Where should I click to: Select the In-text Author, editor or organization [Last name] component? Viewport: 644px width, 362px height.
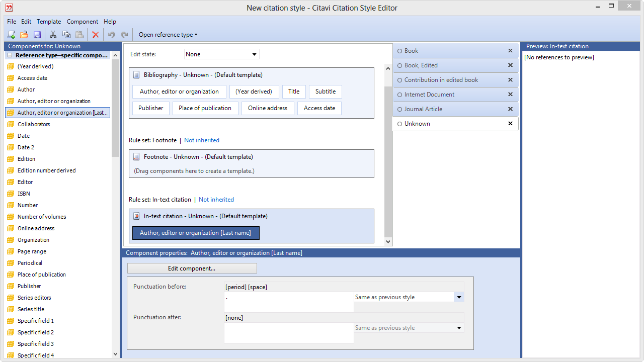195,233
